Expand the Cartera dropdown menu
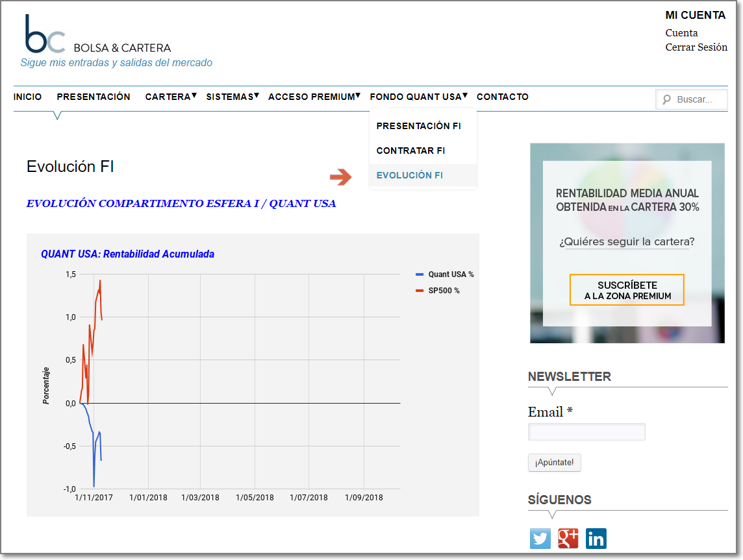 click(x=171, y=97)
